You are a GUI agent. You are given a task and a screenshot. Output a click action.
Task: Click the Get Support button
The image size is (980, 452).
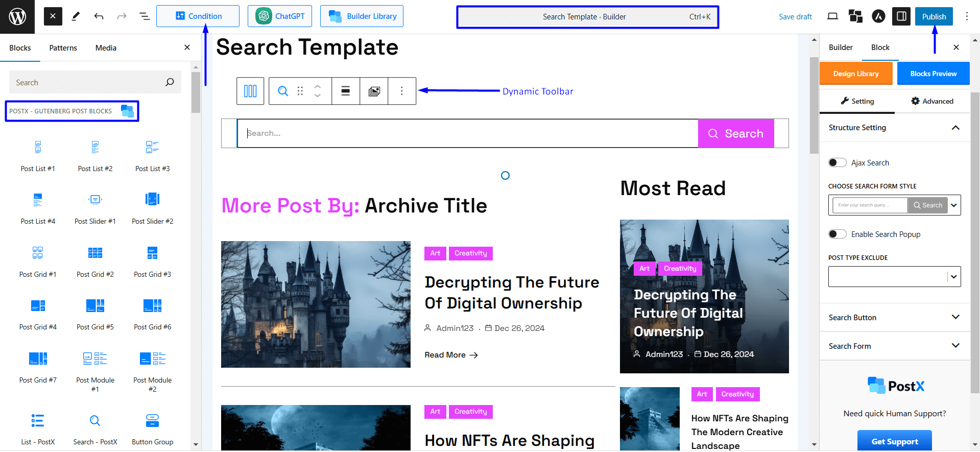[894, 441]
